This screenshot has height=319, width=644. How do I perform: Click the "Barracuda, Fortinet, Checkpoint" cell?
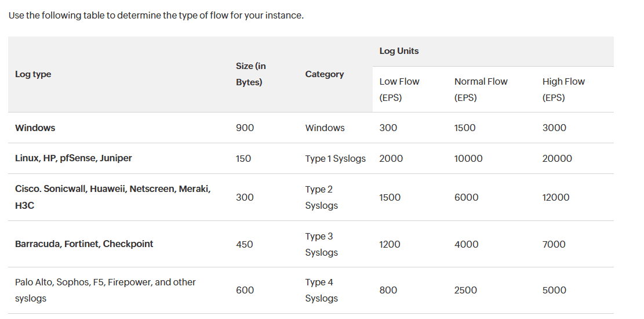click(x=84, y=244)
